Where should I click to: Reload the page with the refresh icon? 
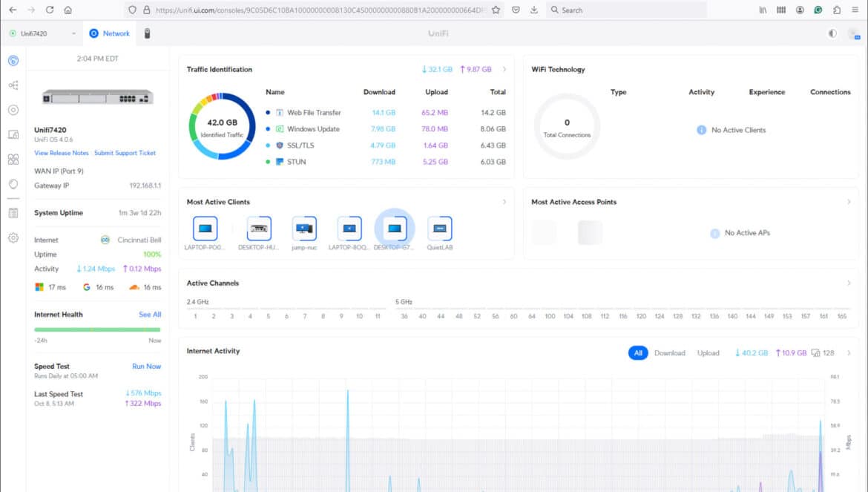click(49, 10)
